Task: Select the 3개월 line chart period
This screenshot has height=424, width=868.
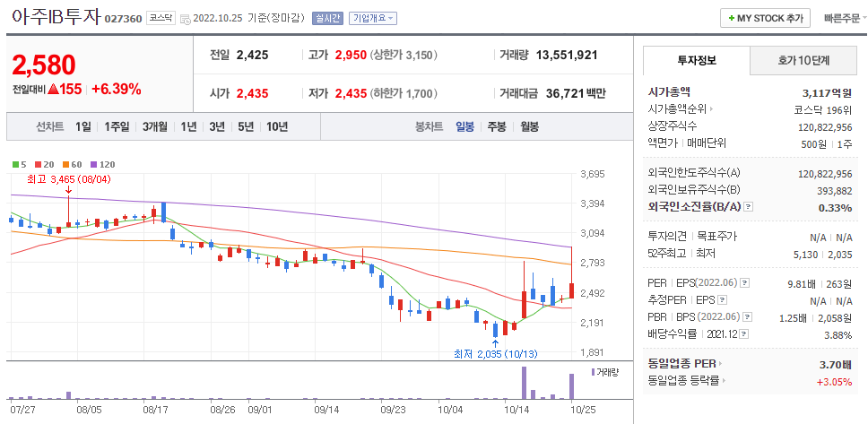Action: 155,126
